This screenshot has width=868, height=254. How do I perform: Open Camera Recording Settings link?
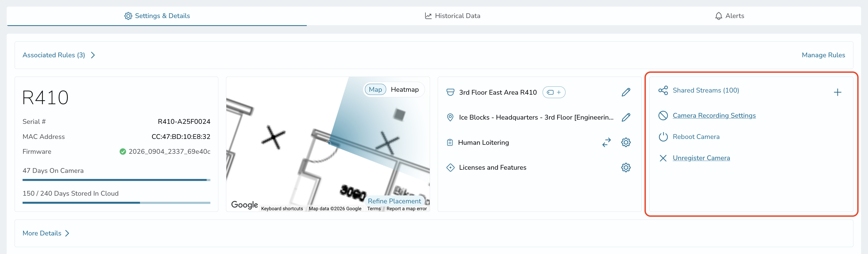pos(714,116)
